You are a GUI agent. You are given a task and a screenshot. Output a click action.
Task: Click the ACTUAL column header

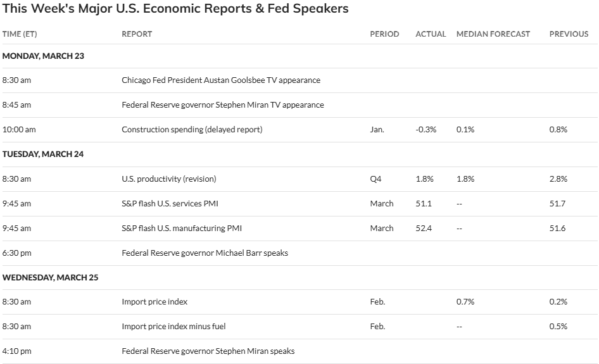[431, 34]
